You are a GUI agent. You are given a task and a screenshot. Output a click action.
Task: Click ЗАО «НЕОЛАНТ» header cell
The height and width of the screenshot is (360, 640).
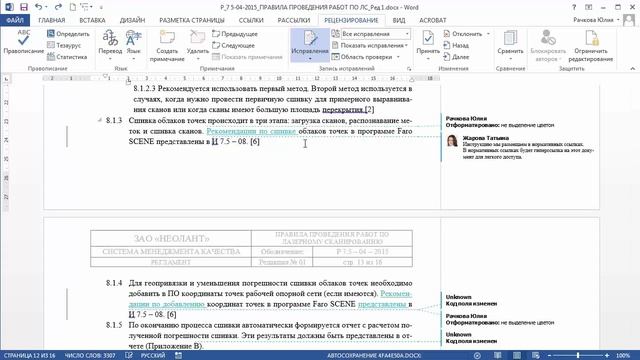point(171,238)
